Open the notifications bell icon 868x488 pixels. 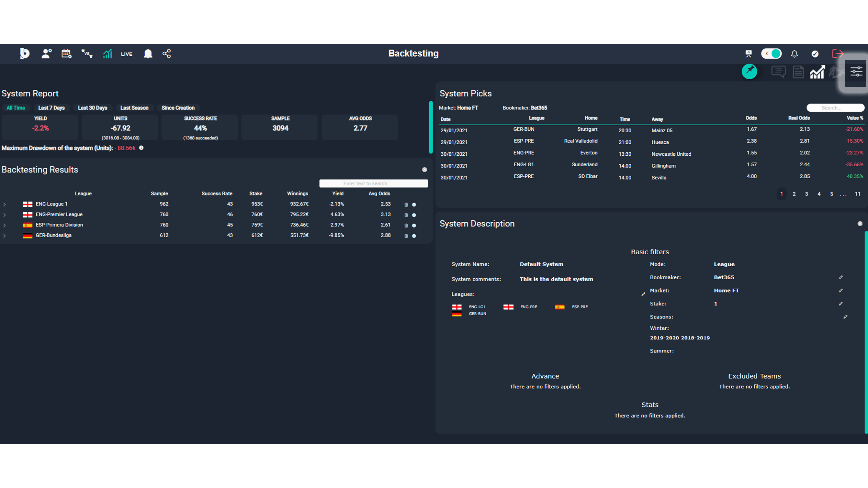148,53
